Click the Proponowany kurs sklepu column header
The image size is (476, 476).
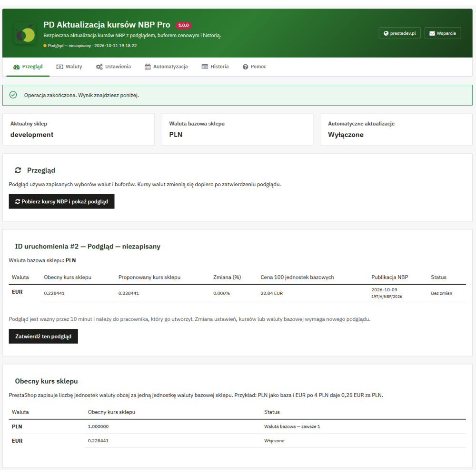[x=149, y=277]
